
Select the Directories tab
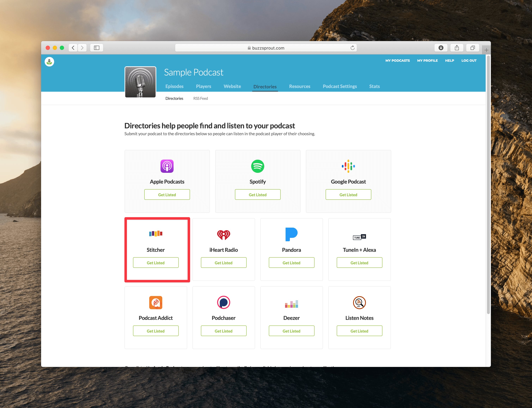click(264, 86)
